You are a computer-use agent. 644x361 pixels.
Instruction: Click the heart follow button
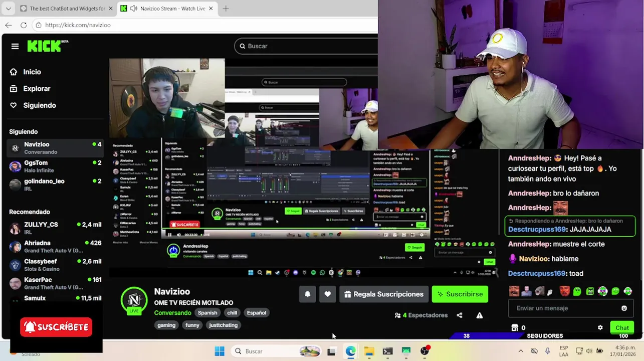pos(328,294)
